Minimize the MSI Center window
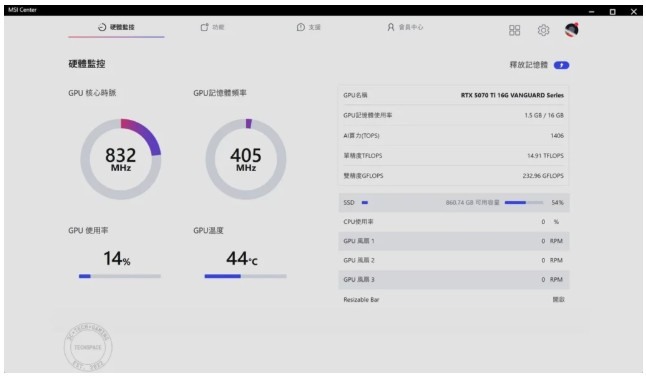This screenshot has width=646, height=377. click(592, 11)
